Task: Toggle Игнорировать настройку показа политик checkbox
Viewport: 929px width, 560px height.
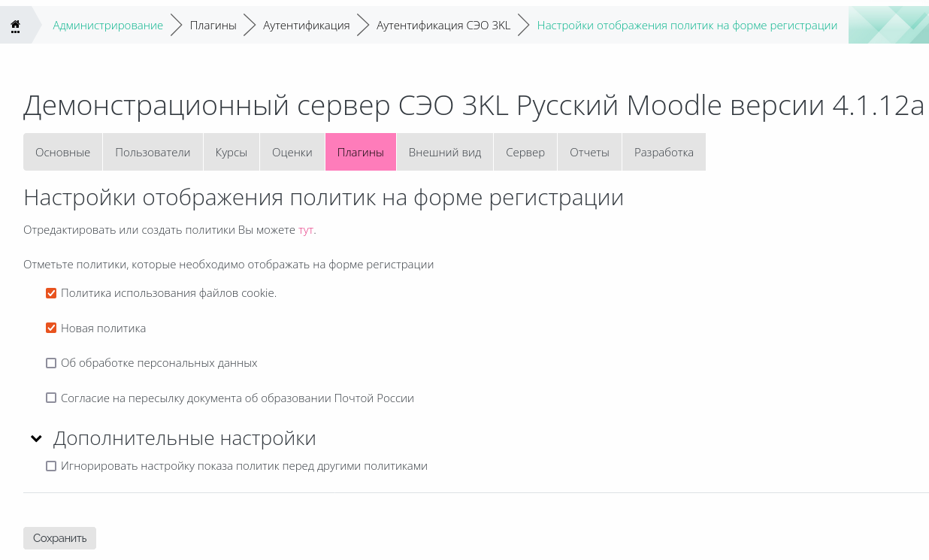Action: click(x=51, y=466)
